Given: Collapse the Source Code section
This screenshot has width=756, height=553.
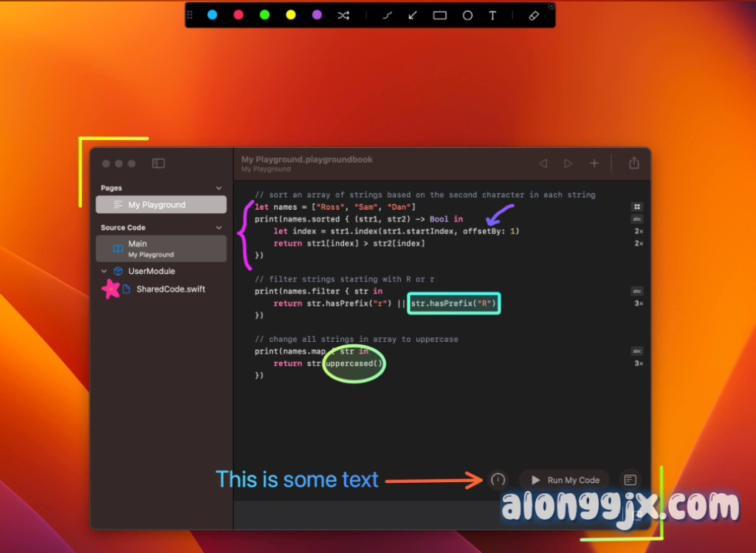Looking at the screenshot, I should [219, 228].
